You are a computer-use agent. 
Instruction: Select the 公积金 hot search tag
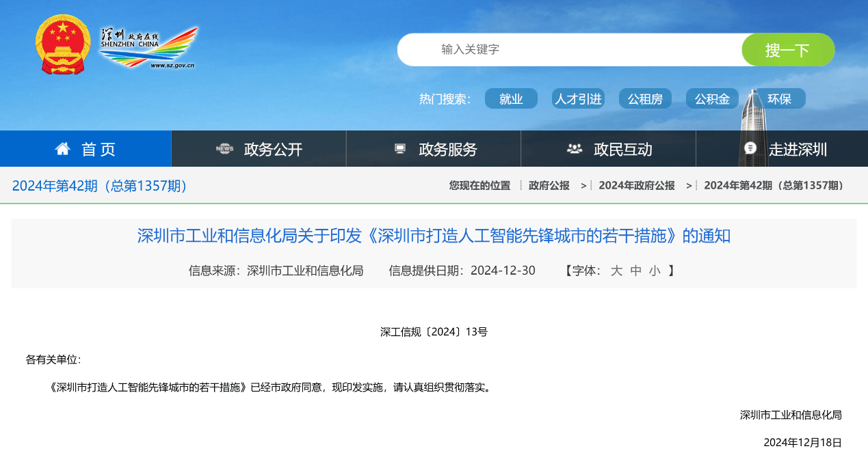pos(712,99)
